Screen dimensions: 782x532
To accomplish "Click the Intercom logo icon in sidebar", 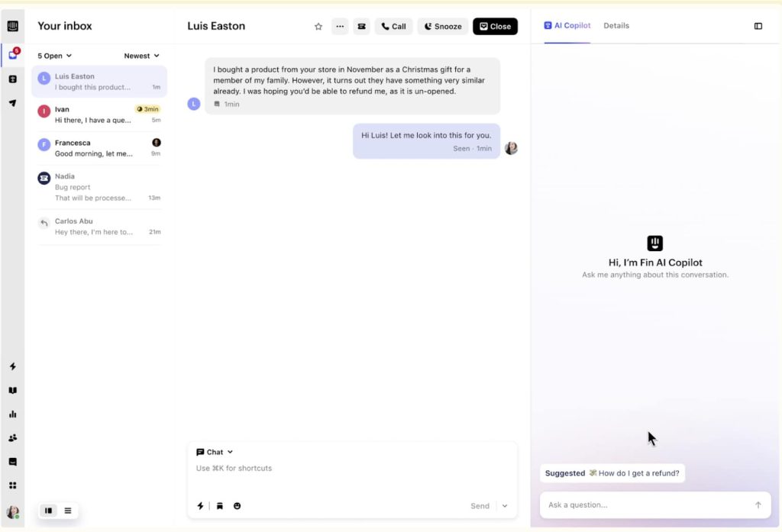I will (x=13, y=26).
